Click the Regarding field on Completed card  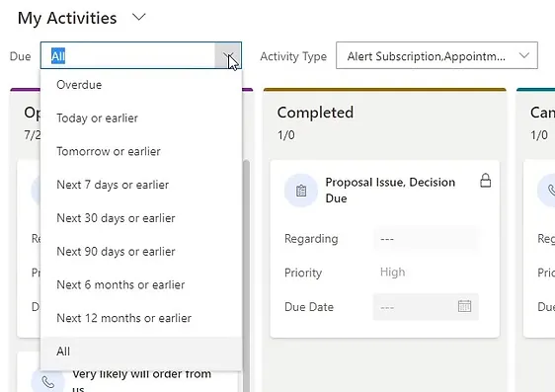point(426,239)
